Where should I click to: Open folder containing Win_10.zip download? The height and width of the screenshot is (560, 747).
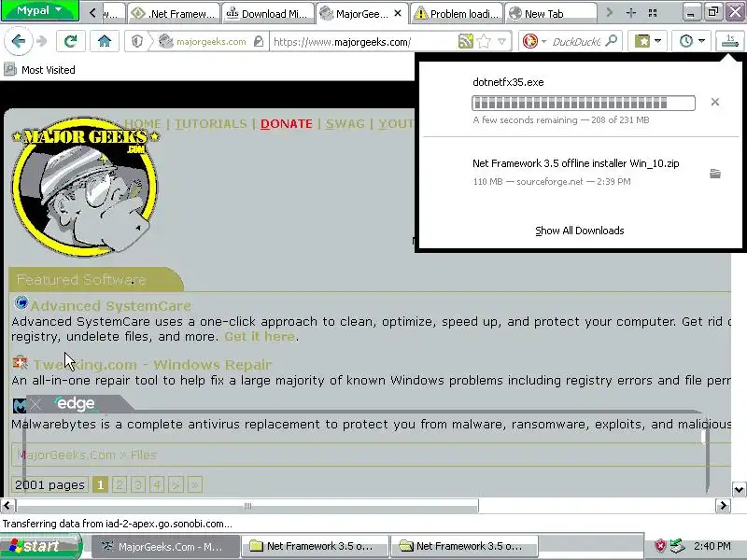coord(714,174)
